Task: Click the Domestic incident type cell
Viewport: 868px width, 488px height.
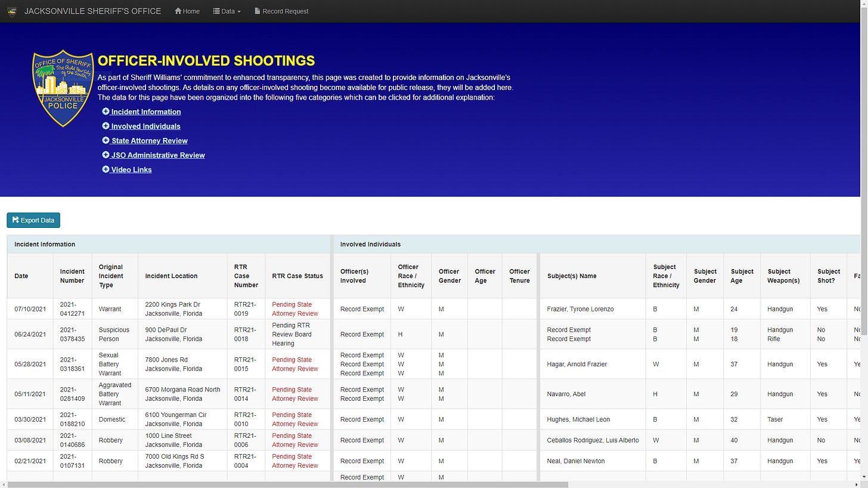Action: point(115,419)
